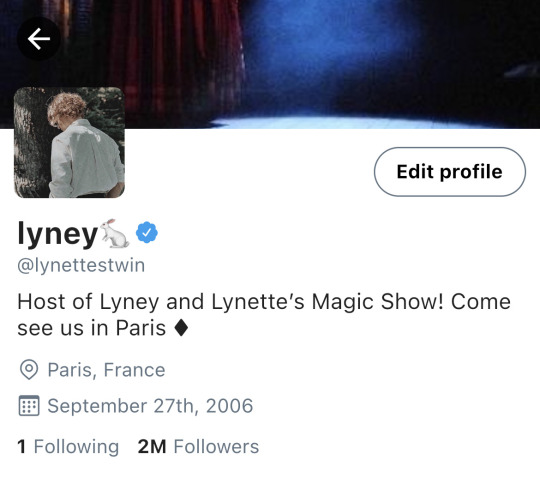
Task: Click the blue verified badge
Action: click(x=147, y=232)
